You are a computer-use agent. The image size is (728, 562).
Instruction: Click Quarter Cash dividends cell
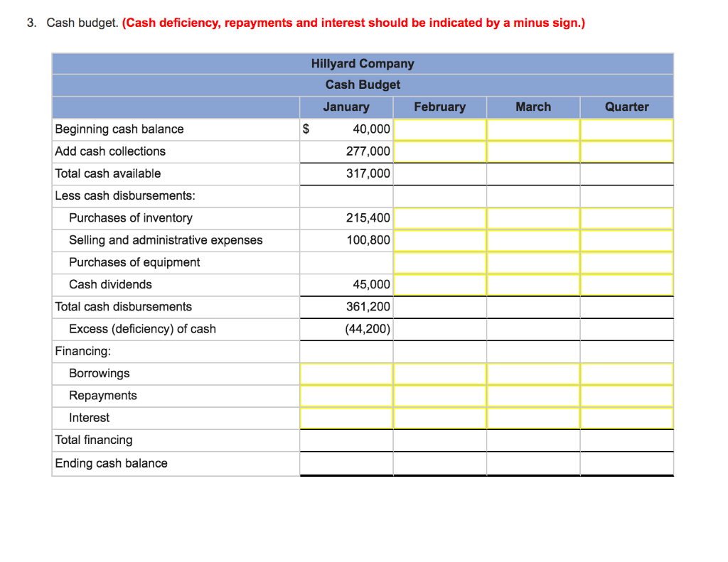point(626,285)
